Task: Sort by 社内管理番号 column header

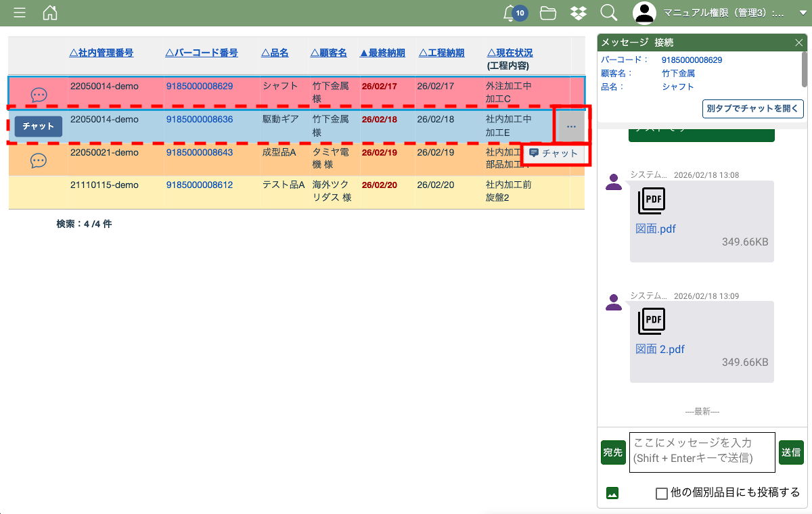Action: coord(101,53)
